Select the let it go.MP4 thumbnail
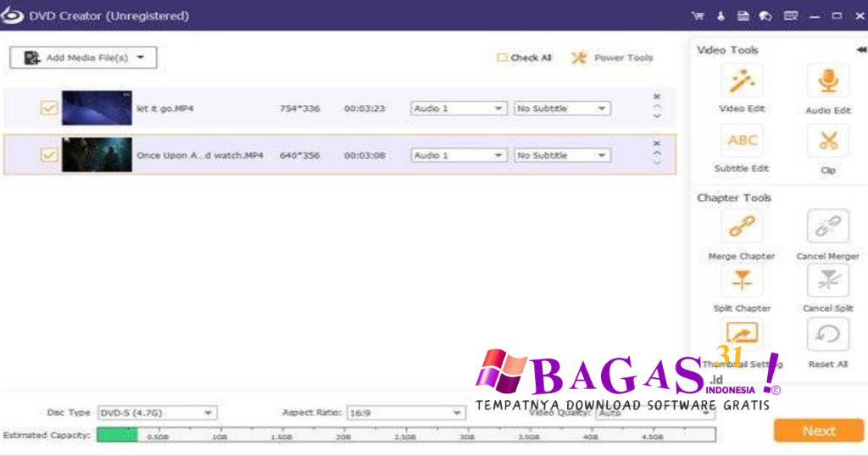The height and width of the screenshot is (456, 868). click(97, 108)
